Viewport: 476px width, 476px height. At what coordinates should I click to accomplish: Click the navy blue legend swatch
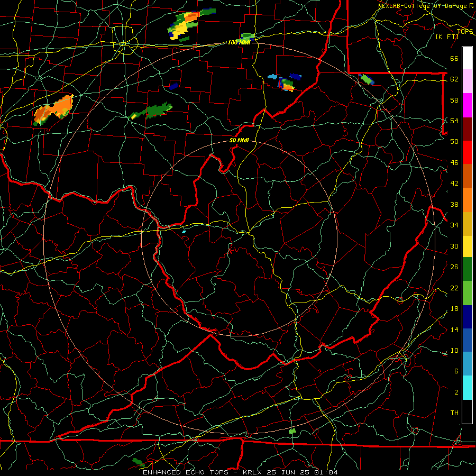pyautogui.click(x=467, y=317)
